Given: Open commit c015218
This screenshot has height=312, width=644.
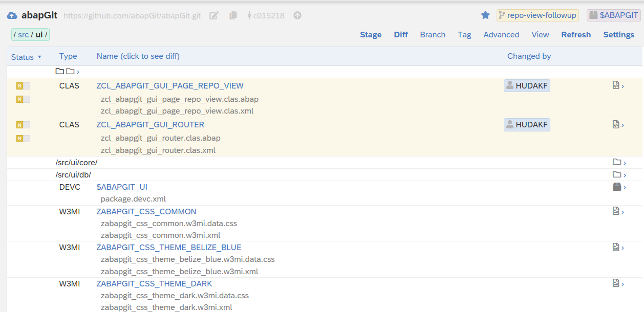Looking at the screenshot, I should (x=269, y=16).
